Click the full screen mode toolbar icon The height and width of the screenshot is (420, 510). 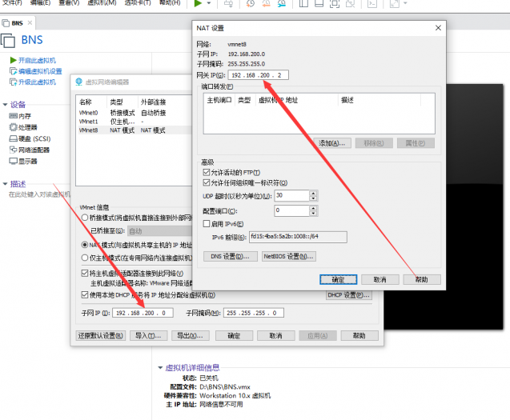(x=335, y=3)
